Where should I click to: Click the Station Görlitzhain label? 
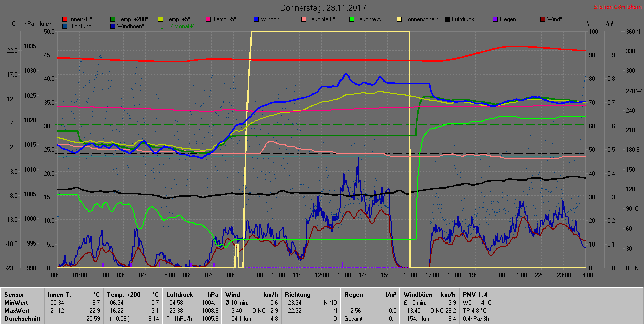click(x=617, y=7)
